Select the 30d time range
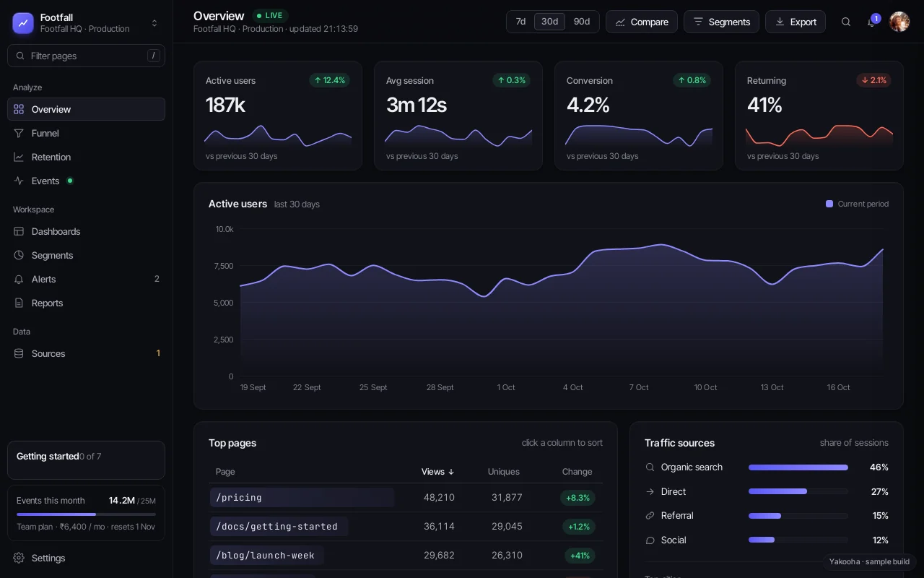924x578 pixels. pyautogui.click(x=550, y=22)
